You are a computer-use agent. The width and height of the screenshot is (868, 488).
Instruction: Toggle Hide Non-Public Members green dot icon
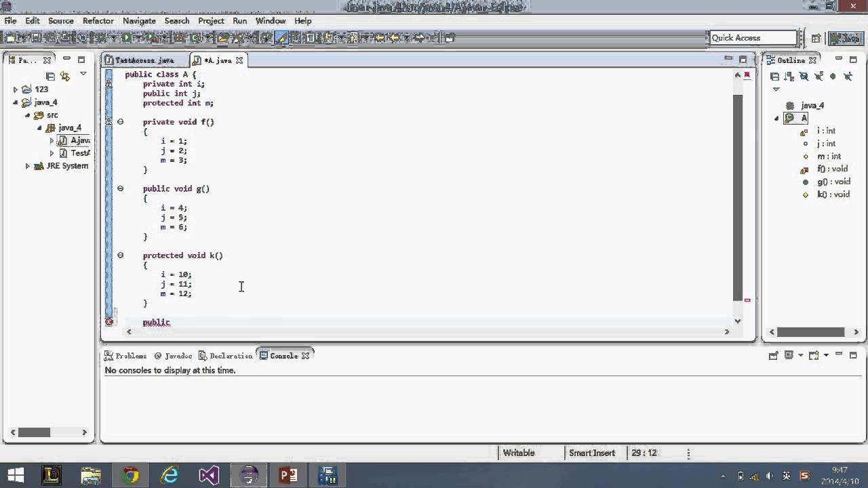[x=833, y=76]
